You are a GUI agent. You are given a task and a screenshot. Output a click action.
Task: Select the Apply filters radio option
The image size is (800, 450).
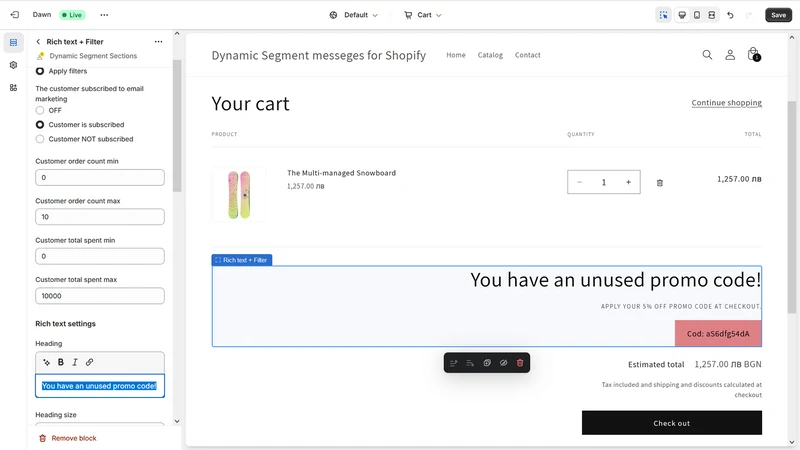(40, 71)
